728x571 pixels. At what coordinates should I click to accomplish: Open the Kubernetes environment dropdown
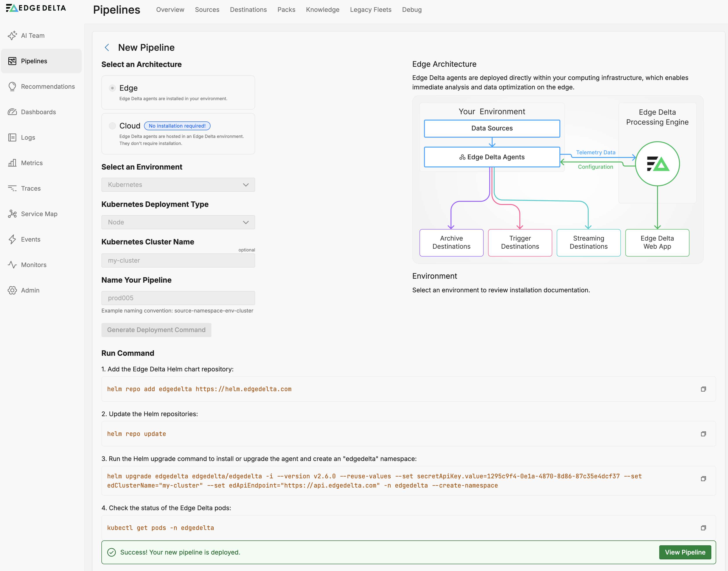[178, 185]
